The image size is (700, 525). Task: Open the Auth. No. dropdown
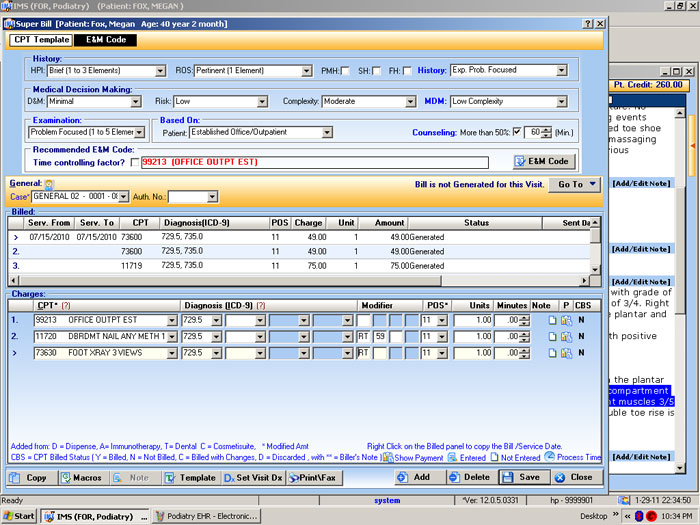[x=212, y=196]
